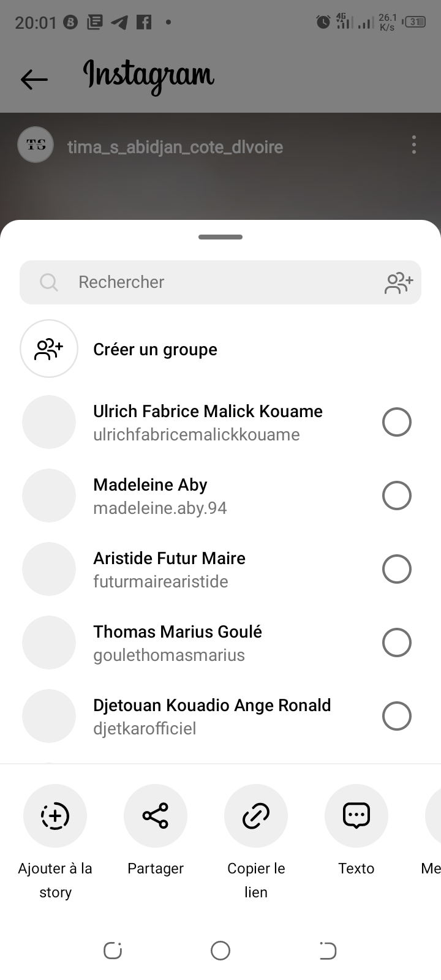Image resolution: width=441 pixels, height=980 pixels.
Task: Check the circle for Thomas Marius Goulé
Action: [397, 643]
